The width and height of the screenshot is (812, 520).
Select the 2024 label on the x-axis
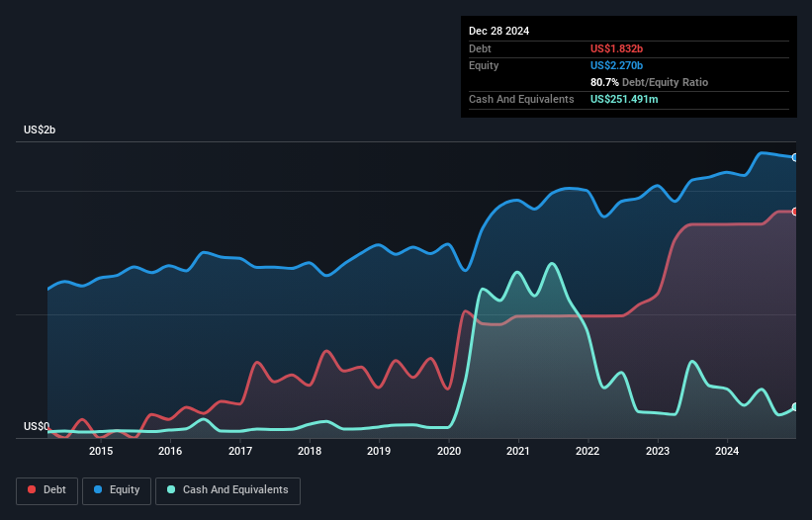(x=728, y=452)
